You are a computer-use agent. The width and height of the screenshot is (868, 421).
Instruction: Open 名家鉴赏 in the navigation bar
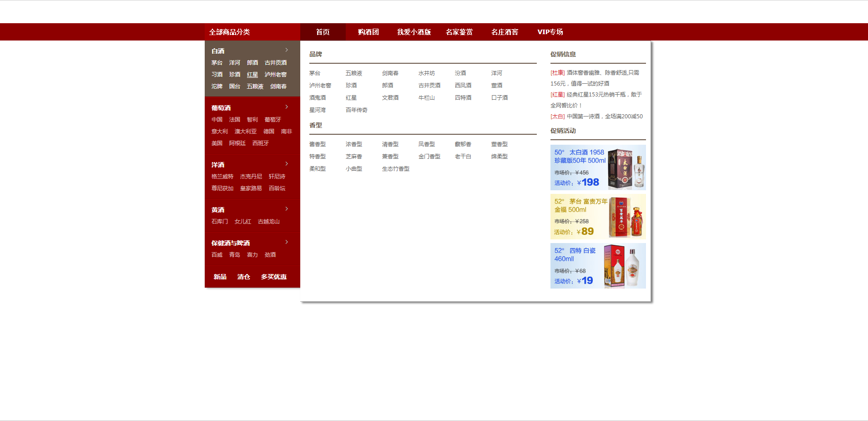pos(459,32)
